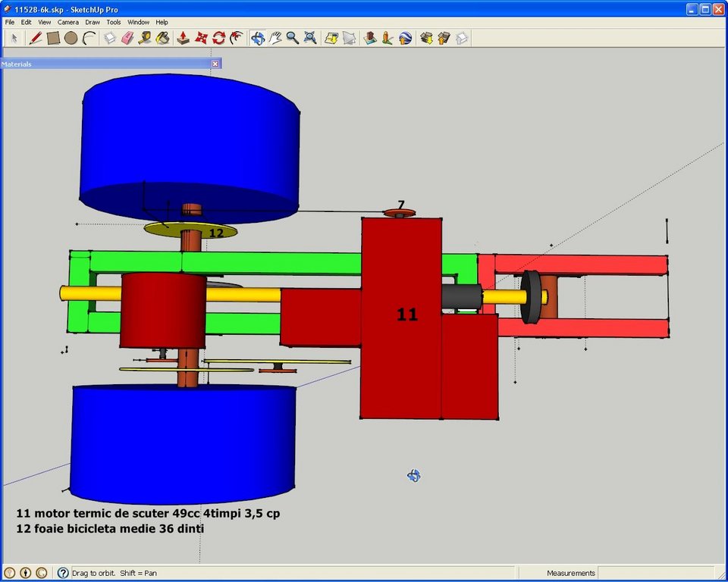Choose the Rectangle drawing tool
728x582 pixels.
[53, 38]
